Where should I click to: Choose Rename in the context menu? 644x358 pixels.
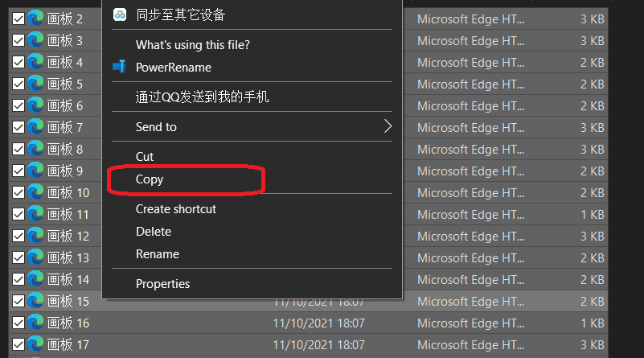[x=158, y=254]
